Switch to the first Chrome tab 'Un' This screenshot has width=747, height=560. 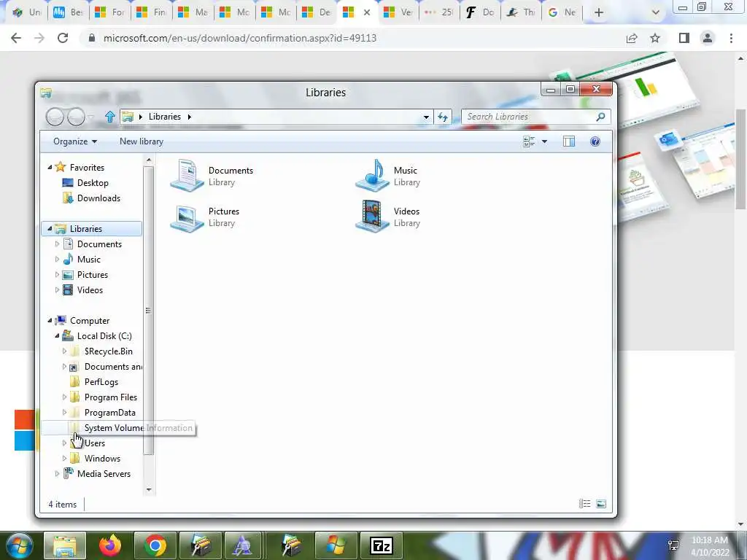tap(27, 12)
